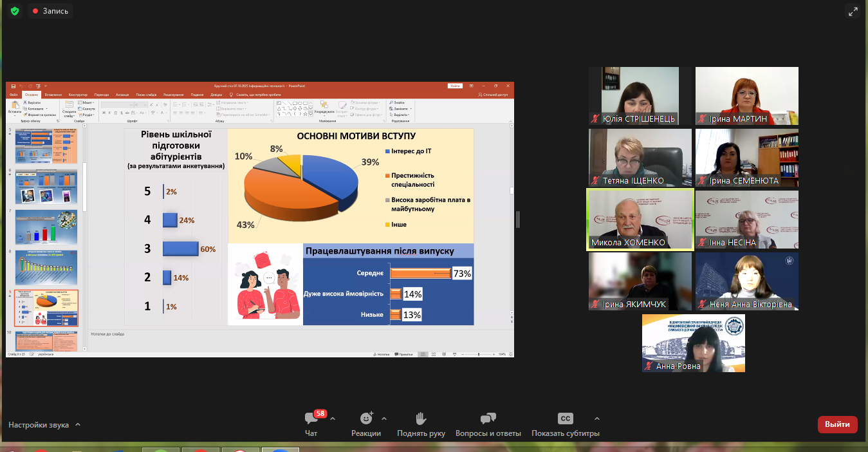Select Ірина МАРТИН's video tile
The width and height of the screenshot is (868, 452).
click(x=746, y=95)
